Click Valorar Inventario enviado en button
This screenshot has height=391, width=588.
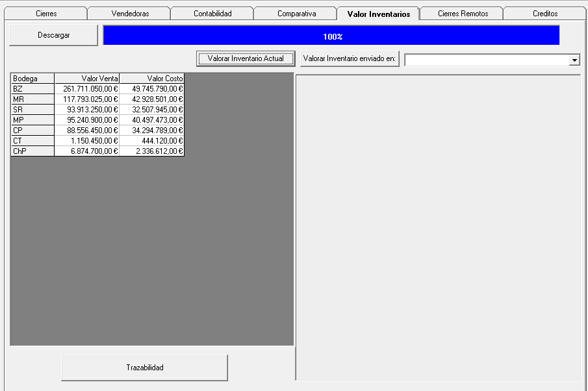click(350, 59)
